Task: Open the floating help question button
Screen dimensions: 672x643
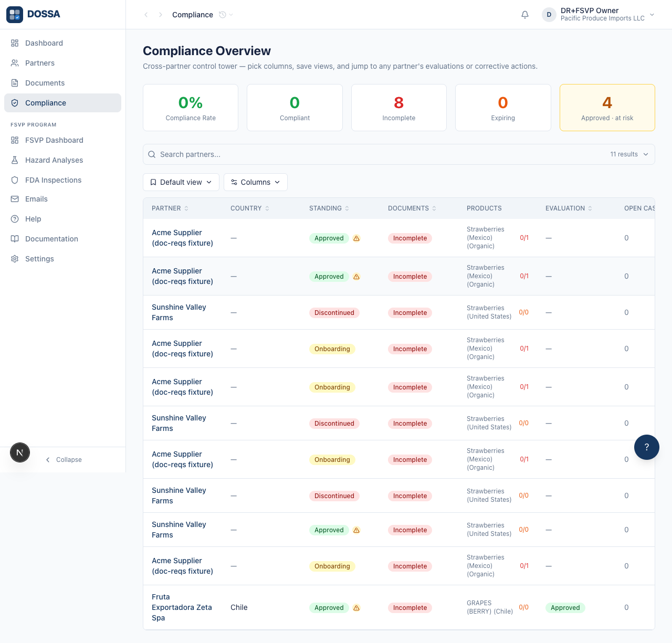Action: pos(647,447)
